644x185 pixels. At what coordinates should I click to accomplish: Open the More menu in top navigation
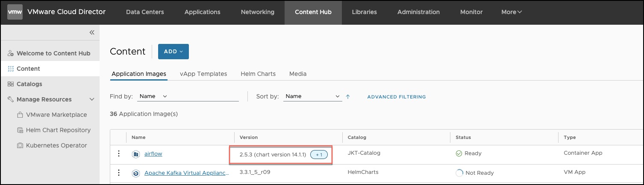[x=512, y=12]
